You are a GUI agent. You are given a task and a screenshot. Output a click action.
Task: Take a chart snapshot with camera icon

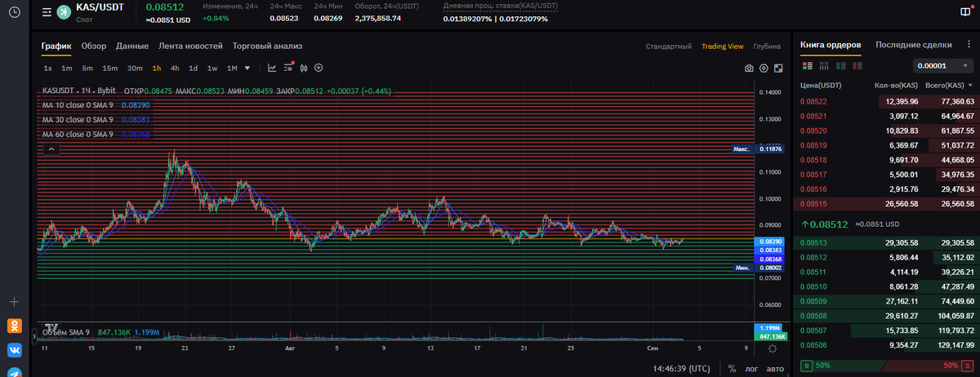(748, 69)
